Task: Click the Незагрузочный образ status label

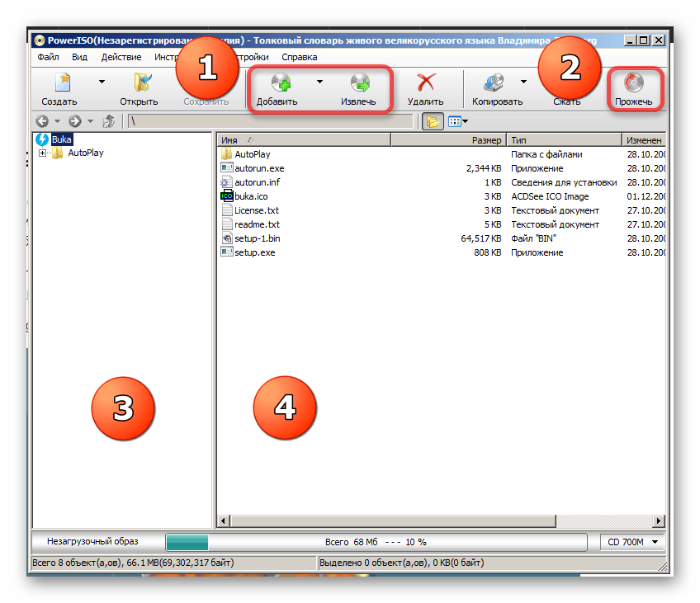Action: tap(92, 541)
